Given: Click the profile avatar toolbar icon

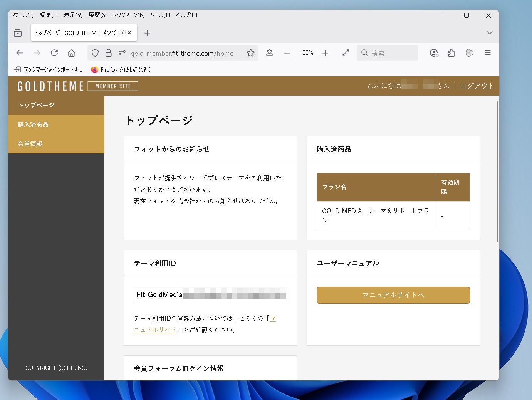Looking at the screenshot, I should [470, 53].
